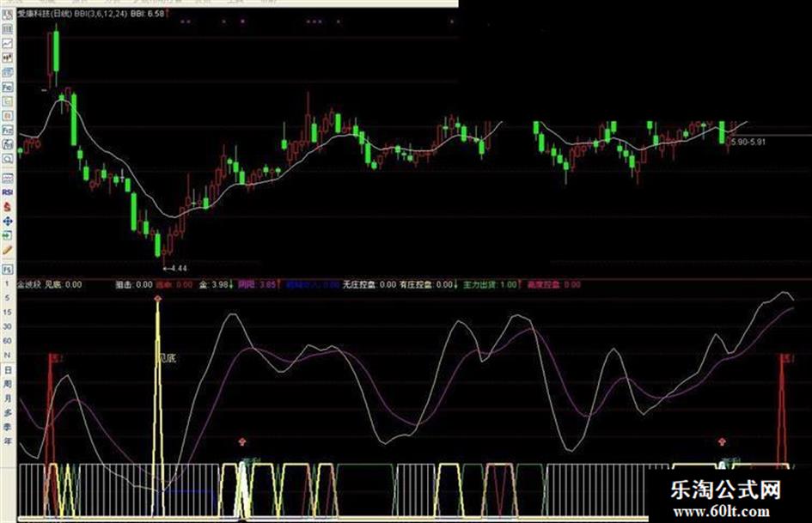The width and height of the screenshot is (812, 523).
Task: Click the 见底 label beside the yellow spike
Action: 168,358
